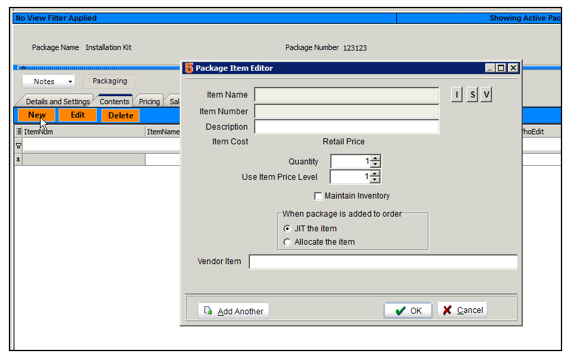This screenshot has height=360, width=573.
Task: Click the grid column chooser icon
Action: [19, 131]
